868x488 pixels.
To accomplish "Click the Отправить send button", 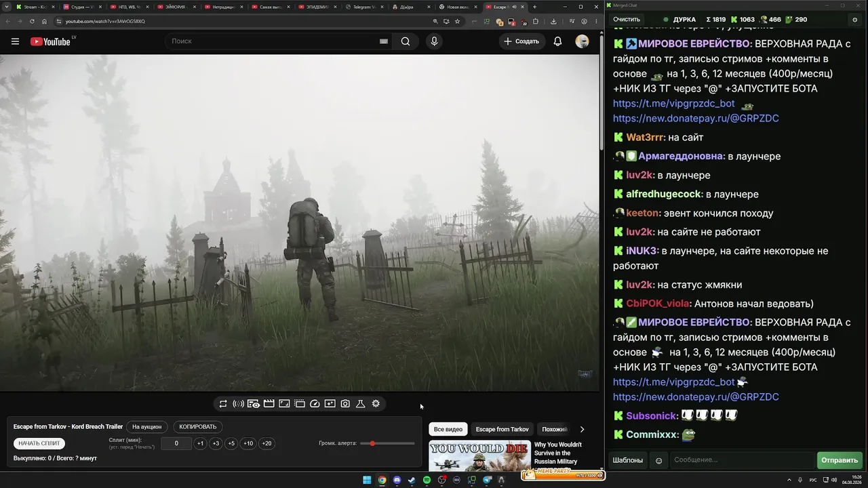I will 840,460.
